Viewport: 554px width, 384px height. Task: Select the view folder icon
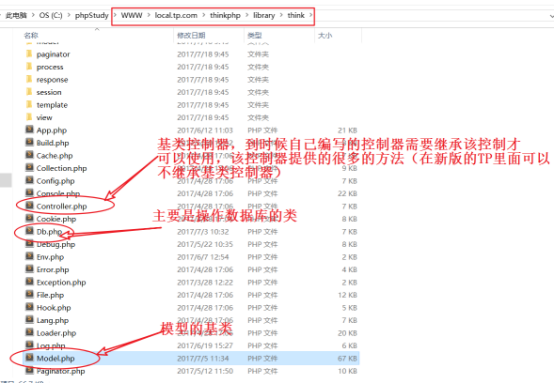(29, 117)
